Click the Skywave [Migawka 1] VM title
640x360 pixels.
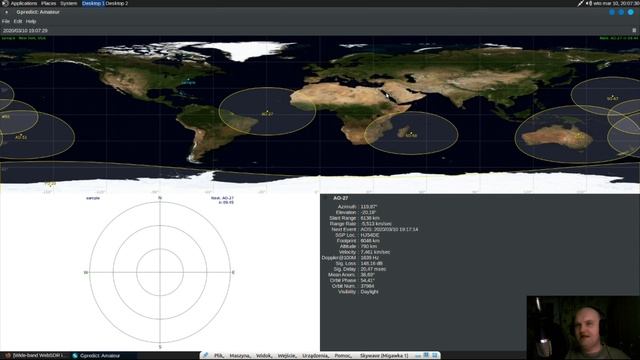pos(384,356)
